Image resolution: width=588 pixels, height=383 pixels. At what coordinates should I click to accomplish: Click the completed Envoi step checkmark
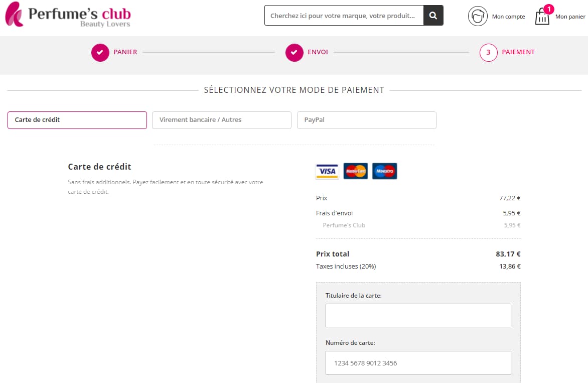tap(295, 52)
